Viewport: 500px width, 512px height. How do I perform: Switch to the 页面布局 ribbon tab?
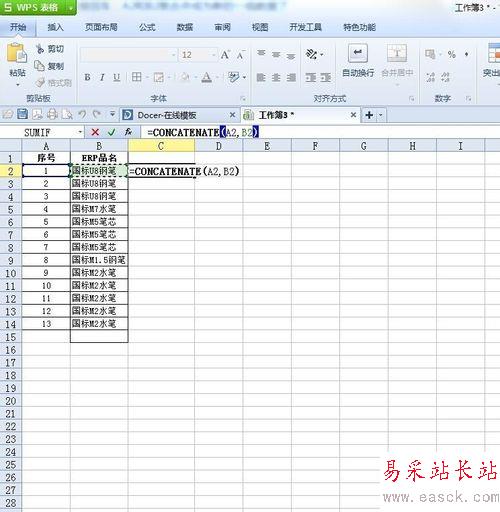pos(101,27)
